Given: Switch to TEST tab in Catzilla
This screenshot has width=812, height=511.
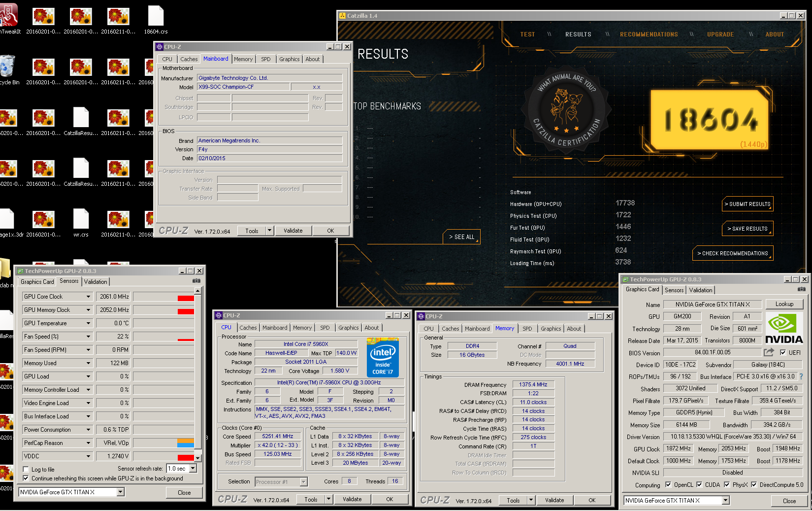Looking at the screenshot, I should [527, 34].
